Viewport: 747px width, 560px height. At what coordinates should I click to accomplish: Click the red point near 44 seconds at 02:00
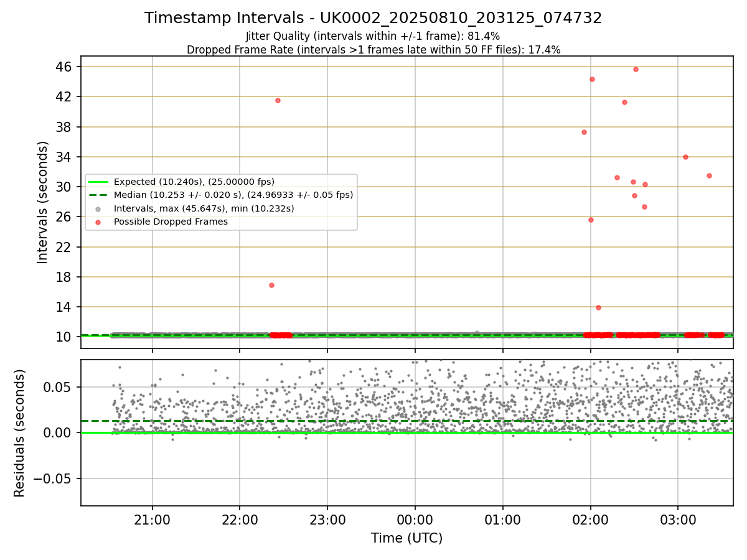[592, 79]
